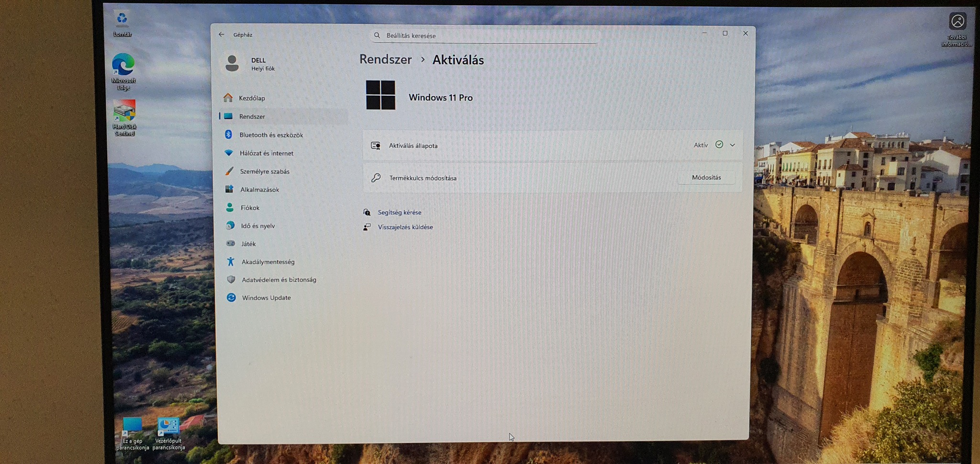
Task: Click the search magnifier icon
Action: pyautogui.click(x=377, y=35)
